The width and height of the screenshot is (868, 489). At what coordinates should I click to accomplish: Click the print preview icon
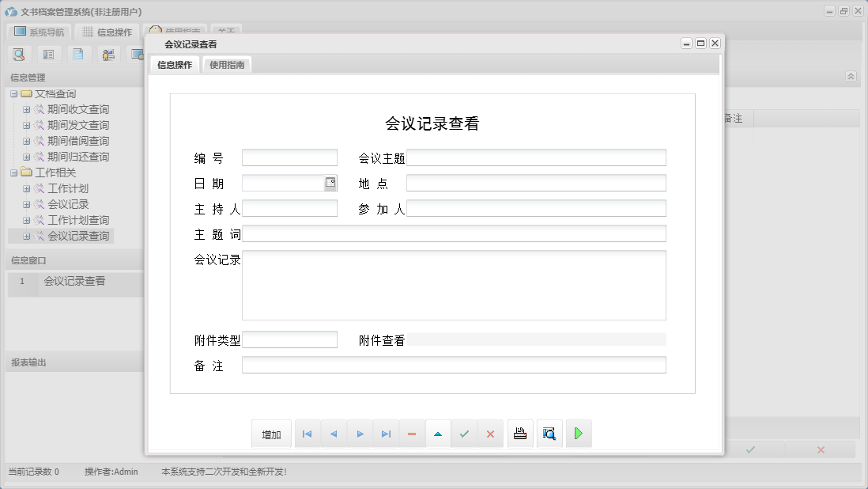549,433
